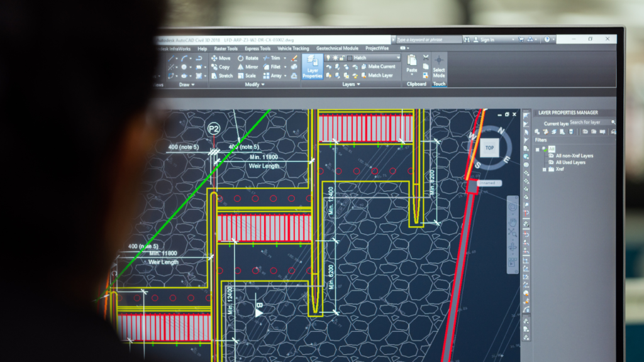Click Sign In in title bar
Viewport: 644px width, 362px height.
(487, 40)
